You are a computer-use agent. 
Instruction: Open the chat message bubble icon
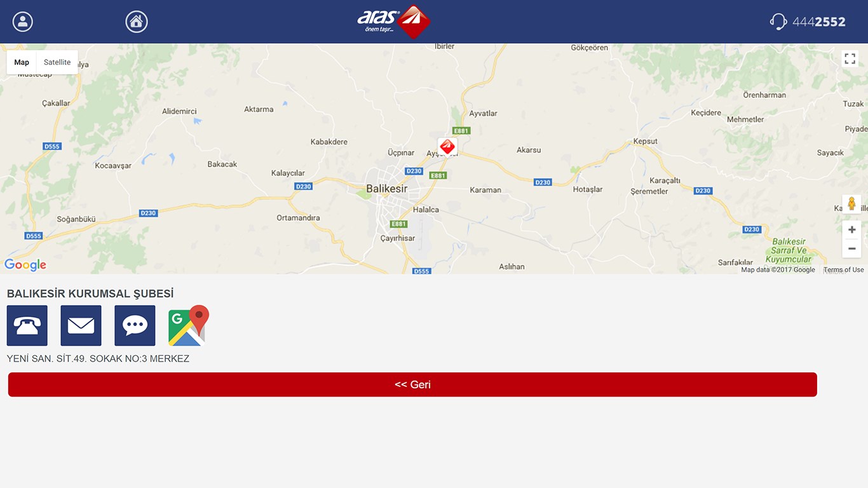click(135, 325)
